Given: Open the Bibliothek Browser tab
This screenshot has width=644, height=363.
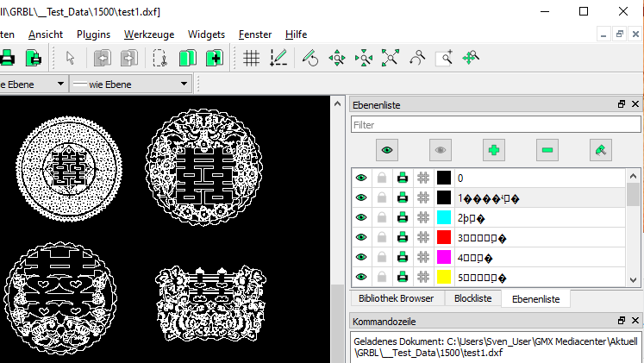Looking at the screenshot, I should pyautogui.click(x=396, y=298).
